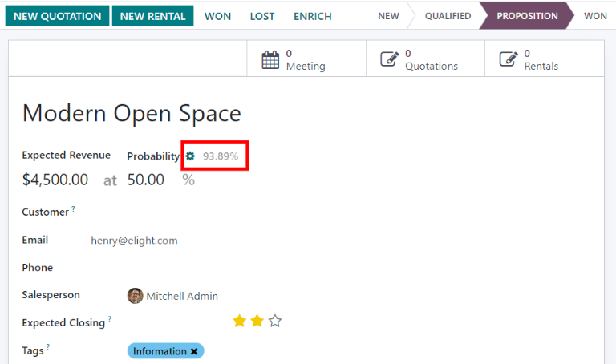Set priority with the first star
Image resolution: width=616 pixels, height=364 pixels.
click(x=239, y=322)
